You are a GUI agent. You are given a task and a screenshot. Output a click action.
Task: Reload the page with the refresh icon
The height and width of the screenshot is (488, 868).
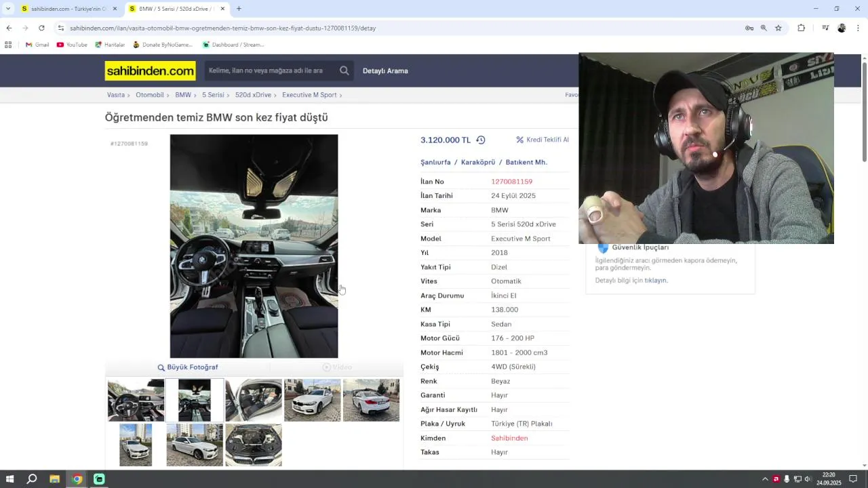[x=41, y=28]
